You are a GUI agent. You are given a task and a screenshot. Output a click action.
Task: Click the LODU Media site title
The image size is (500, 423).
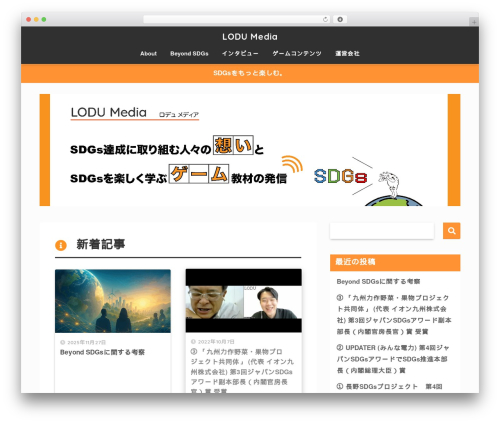tap(250, 37)
